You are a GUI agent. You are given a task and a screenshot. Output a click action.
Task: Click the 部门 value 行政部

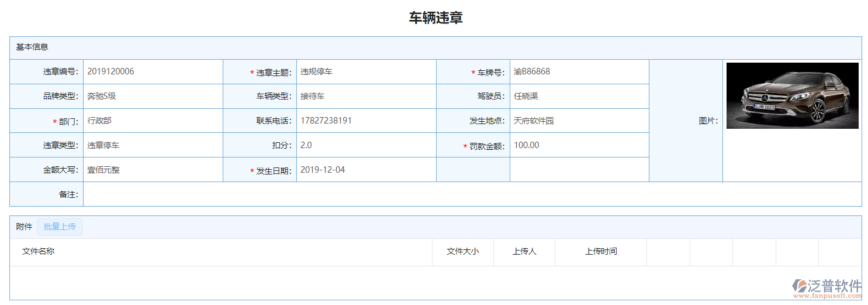coord(99,121)
